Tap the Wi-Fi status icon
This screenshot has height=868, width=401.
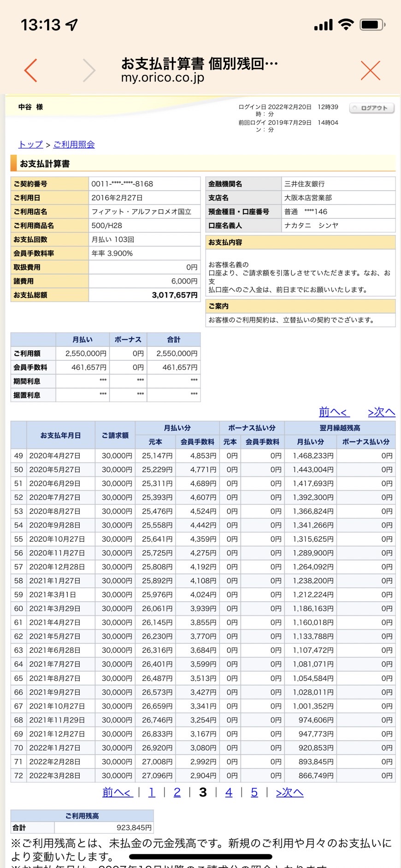346,24
